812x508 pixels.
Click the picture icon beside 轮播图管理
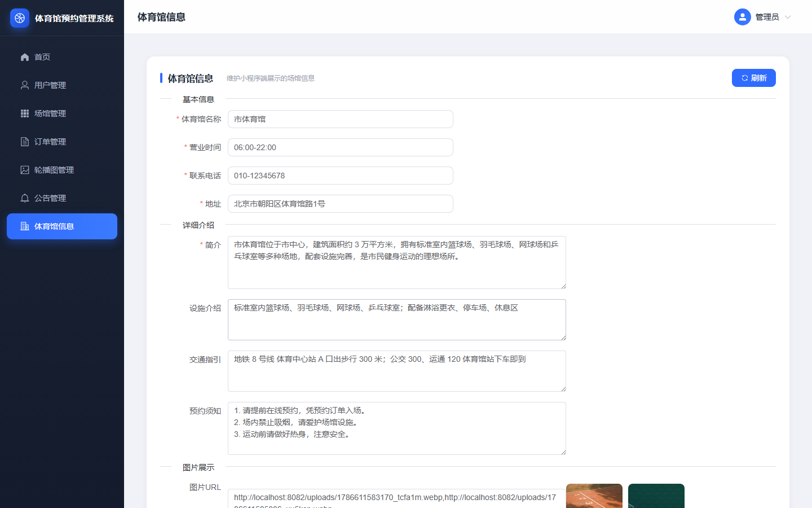click(x=25, y=170)
